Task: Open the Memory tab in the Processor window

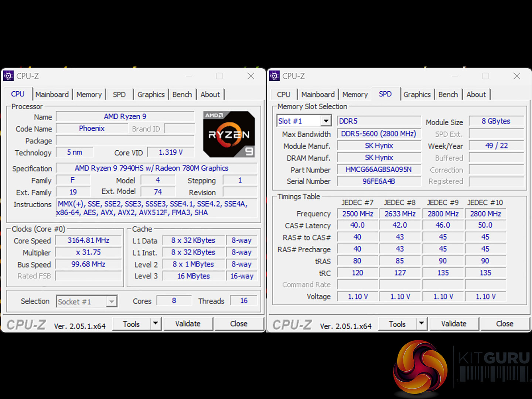Action: [x=89, y=95]
